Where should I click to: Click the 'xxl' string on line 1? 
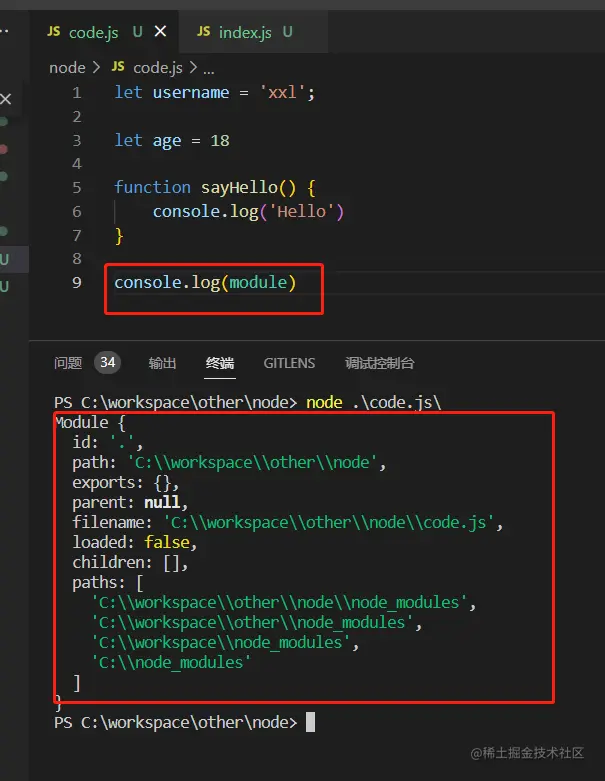click(282, 92)
